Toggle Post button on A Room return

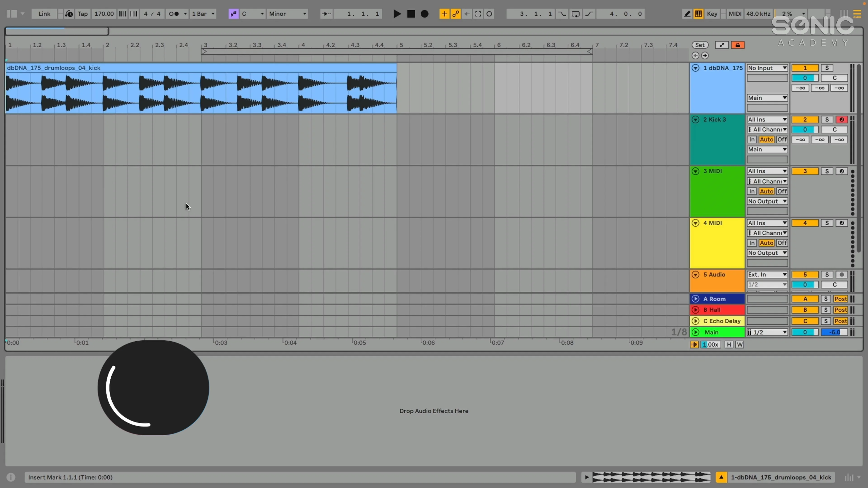(x=840, y=299)
